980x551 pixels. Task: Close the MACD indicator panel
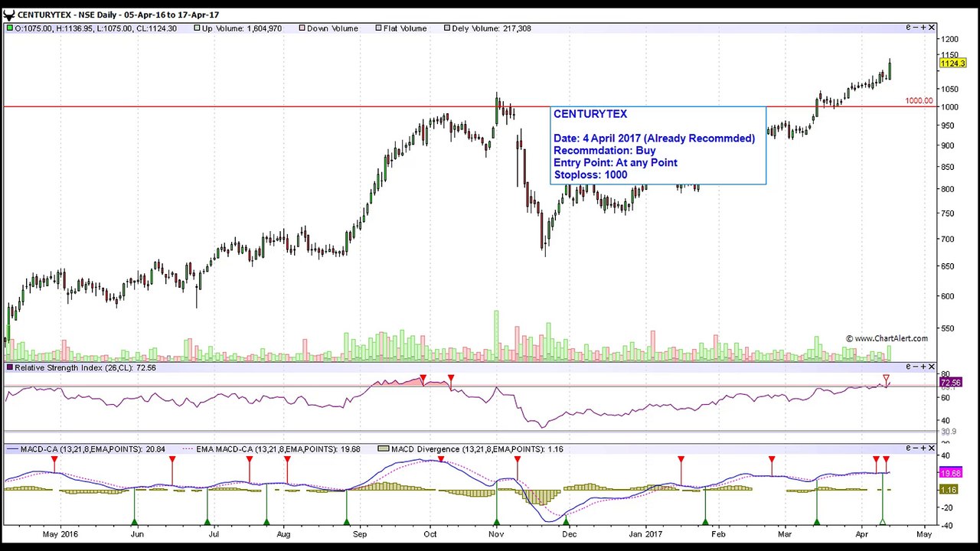click(932, 448)
